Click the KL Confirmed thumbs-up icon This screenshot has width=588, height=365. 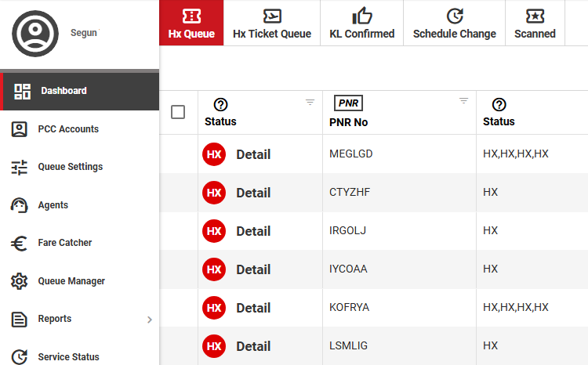(x=362, y=16)
